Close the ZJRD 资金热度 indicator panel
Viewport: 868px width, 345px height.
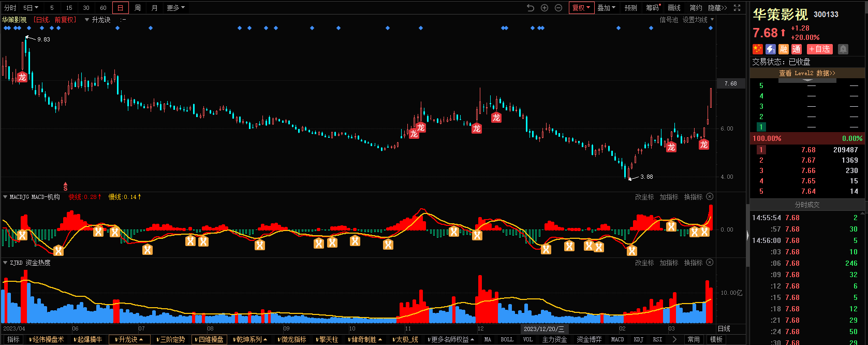point(710,263)
